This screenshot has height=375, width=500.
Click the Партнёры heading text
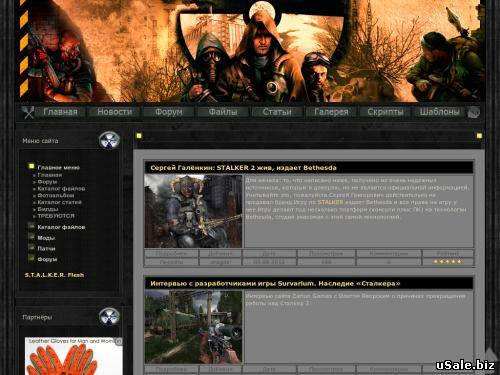(x=37, y=317)
